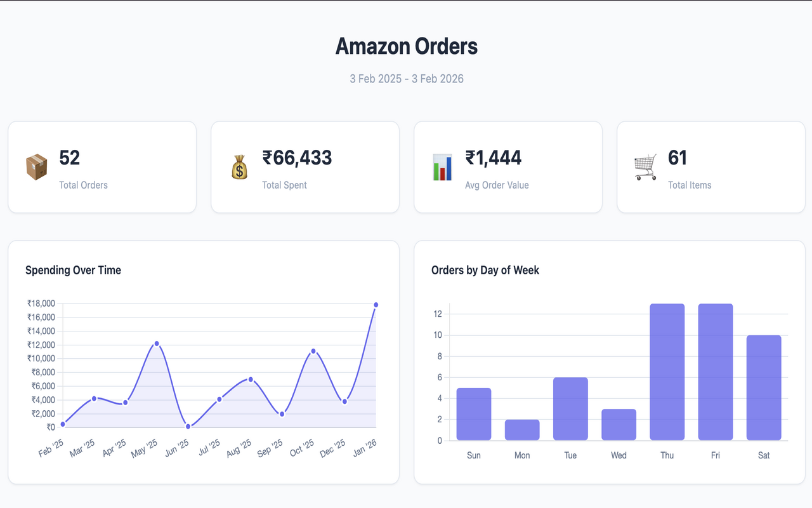Select the Thu bar in Orders by Day chart
The height and width of the screenshot is (508, 812).
[667, 371]
